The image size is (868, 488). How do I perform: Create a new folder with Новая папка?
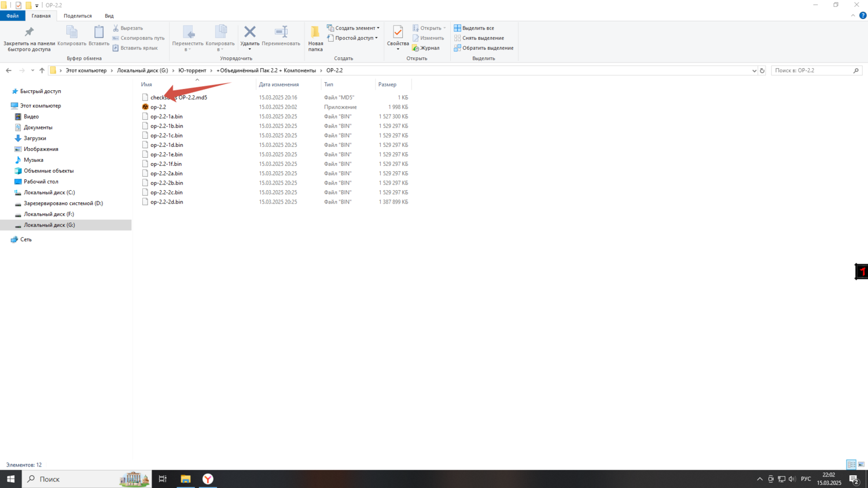point(315,38)
